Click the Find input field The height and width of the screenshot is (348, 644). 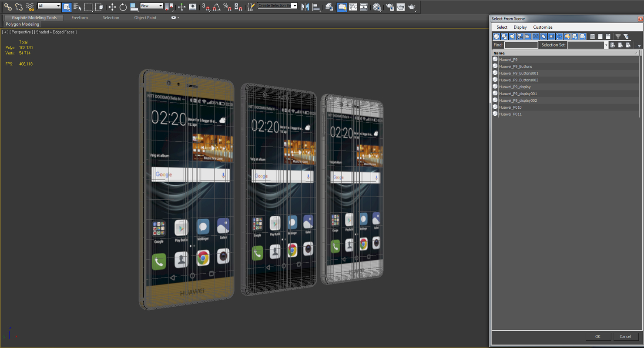tap(521, 45)
